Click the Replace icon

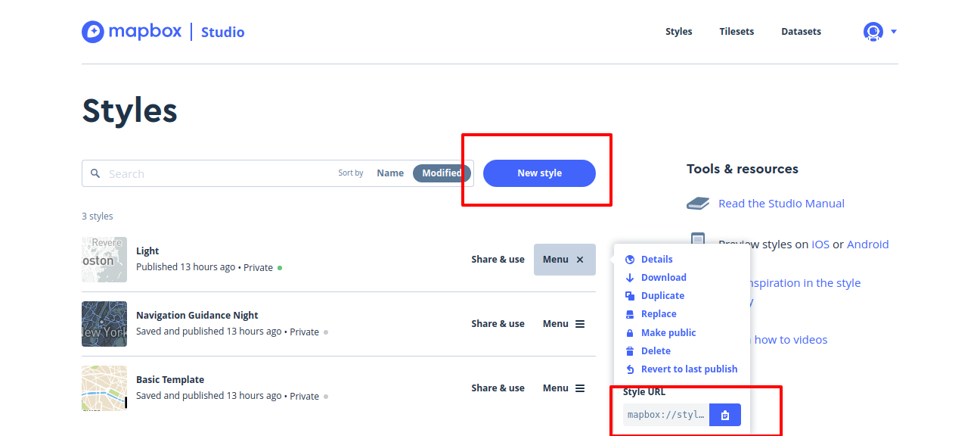pos(630,314)
